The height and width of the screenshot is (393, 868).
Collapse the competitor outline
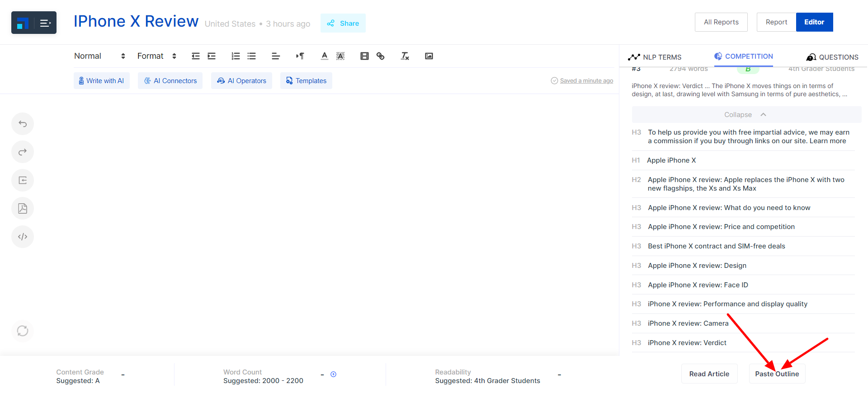click(x=746, y=115)
